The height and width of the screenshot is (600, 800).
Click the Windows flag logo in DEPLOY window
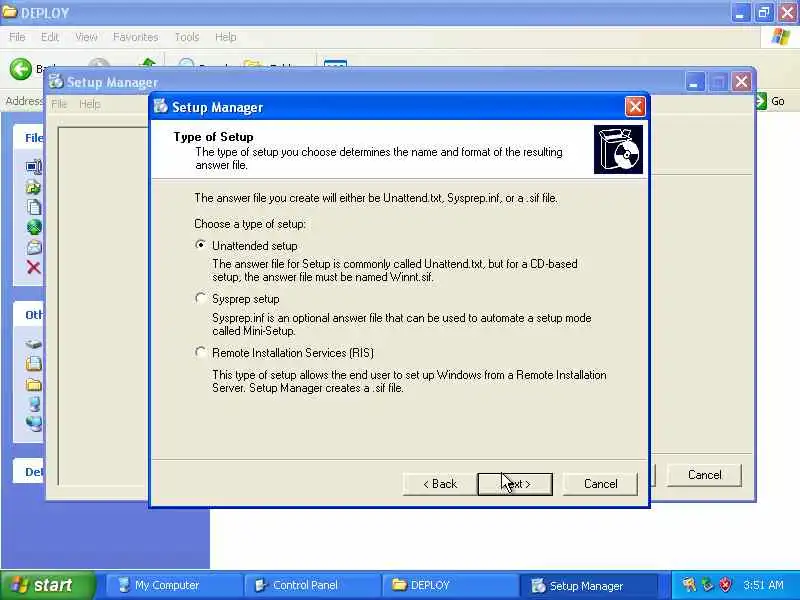pos(781,37)
